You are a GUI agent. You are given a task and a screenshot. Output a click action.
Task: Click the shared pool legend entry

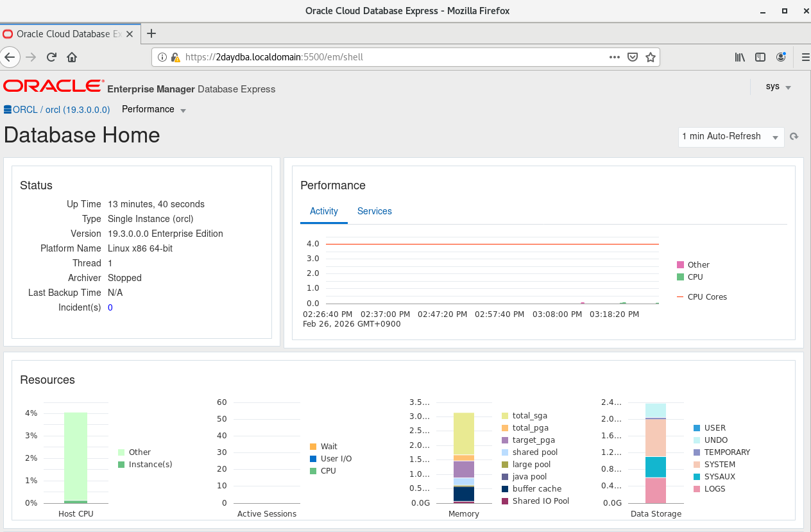coord(529,452)
